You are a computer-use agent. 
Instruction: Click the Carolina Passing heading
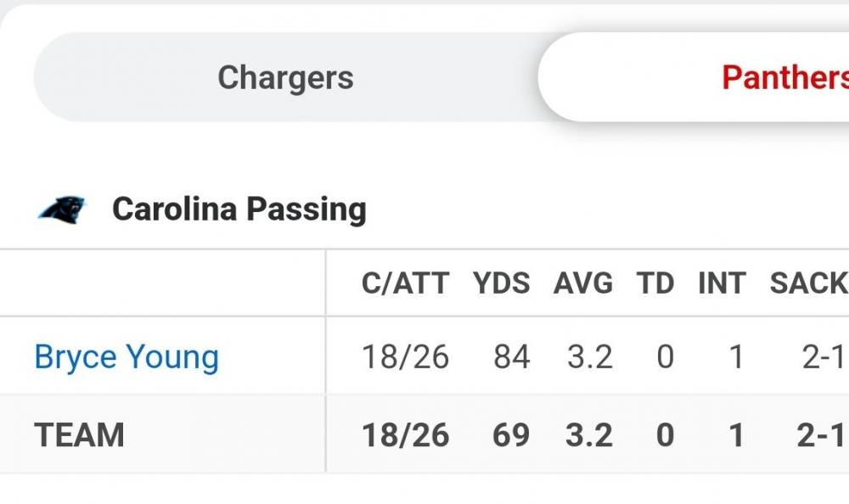point(239,209)
